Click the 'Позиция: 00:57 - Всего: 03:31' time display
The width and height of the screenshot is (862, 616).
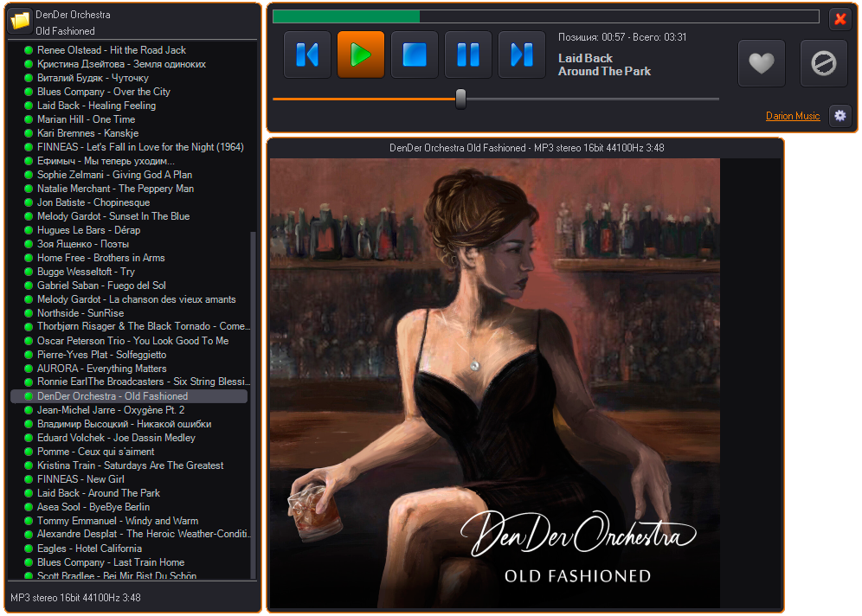pyautogui.click(x=622, y=37)
